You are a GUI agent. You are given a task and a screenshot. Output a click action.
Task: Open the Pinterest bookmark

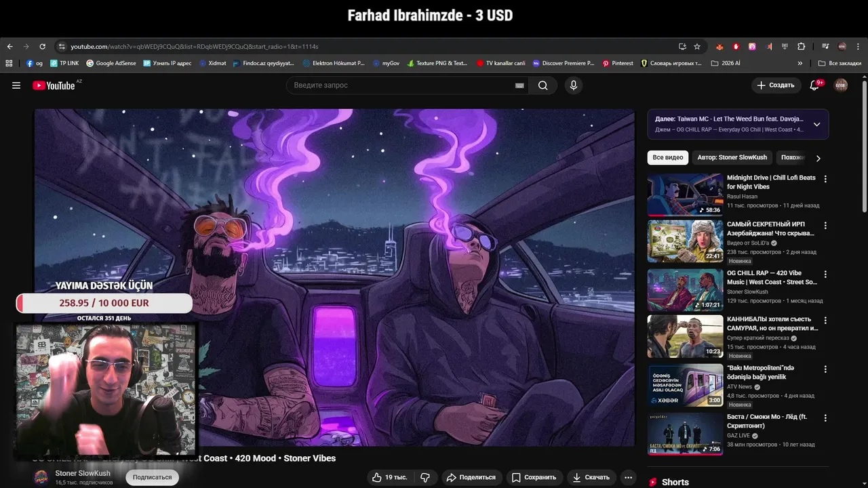[x=618, y=63]
